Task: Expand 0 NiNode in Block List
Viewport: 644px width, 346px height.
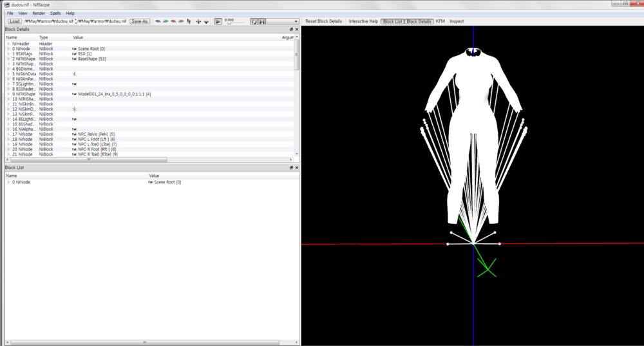Action: 8,182
